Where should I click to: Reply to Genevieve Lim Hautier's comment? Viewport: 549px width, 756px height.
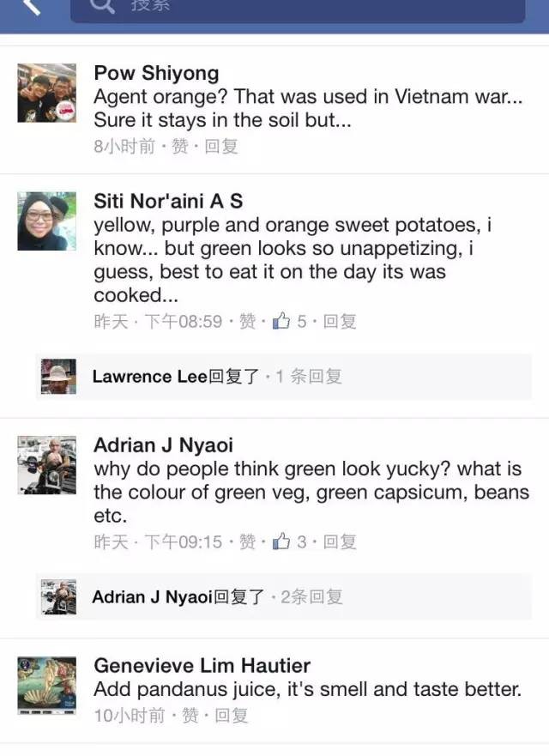coord(232,716)
